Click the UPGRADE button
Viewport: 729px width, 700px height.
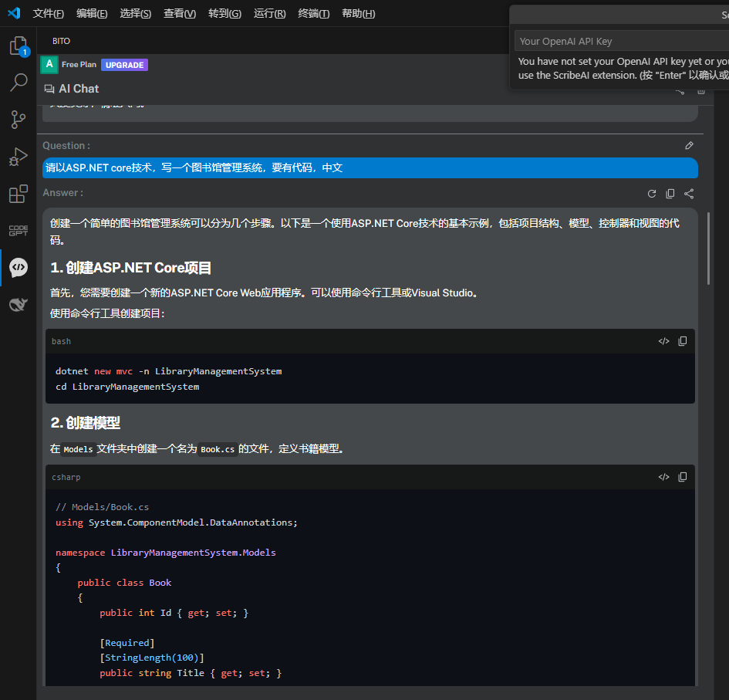coord(125,65)
